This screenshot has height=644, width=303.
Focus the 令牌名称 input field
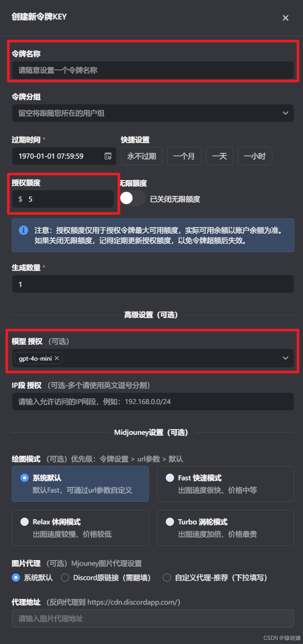[153, 70]
